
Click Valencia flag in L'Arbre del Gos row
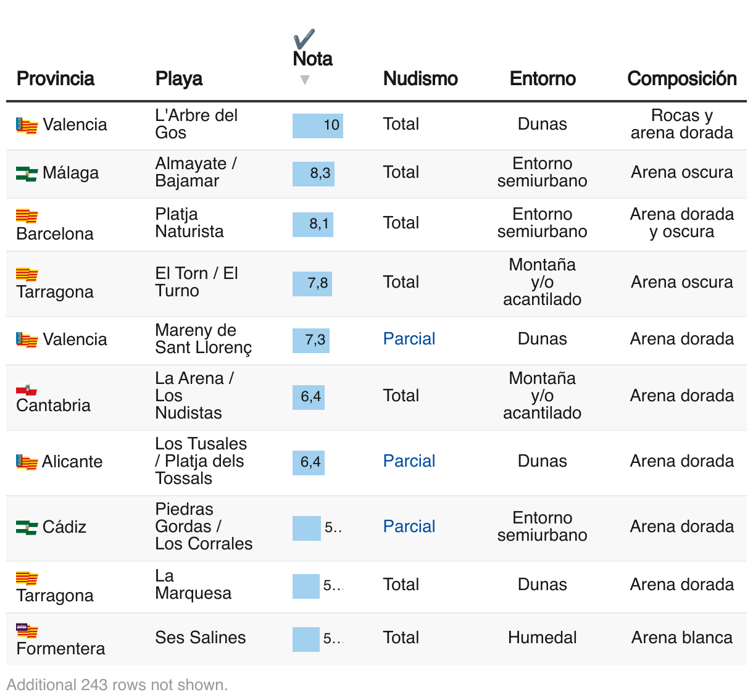[27, 125]
